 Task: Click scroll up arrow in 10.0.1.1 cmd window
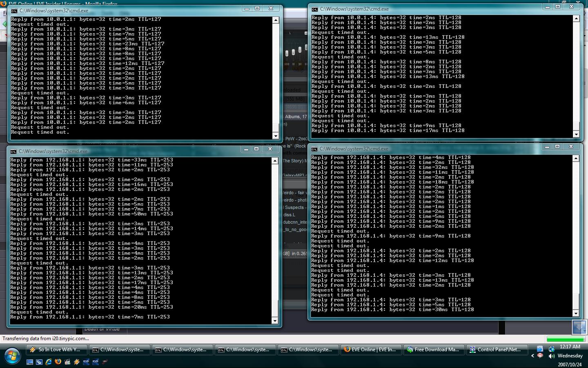tap(276, 20)
